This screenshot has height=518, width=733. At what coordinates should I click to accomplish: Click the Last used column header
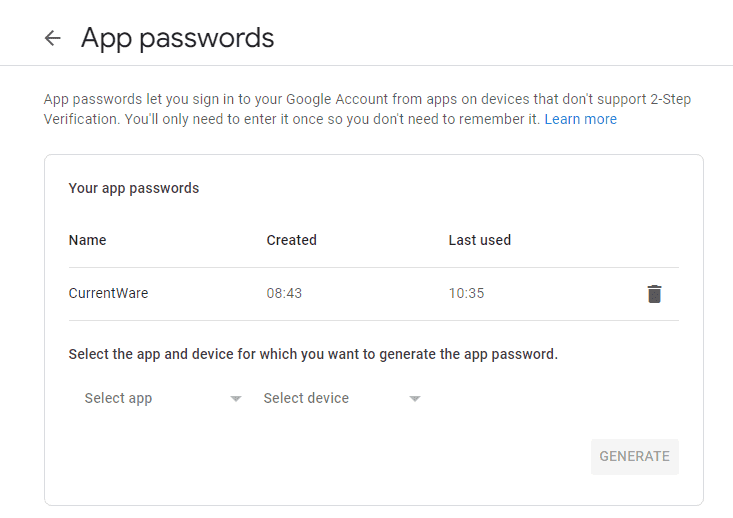coord(480,240)
